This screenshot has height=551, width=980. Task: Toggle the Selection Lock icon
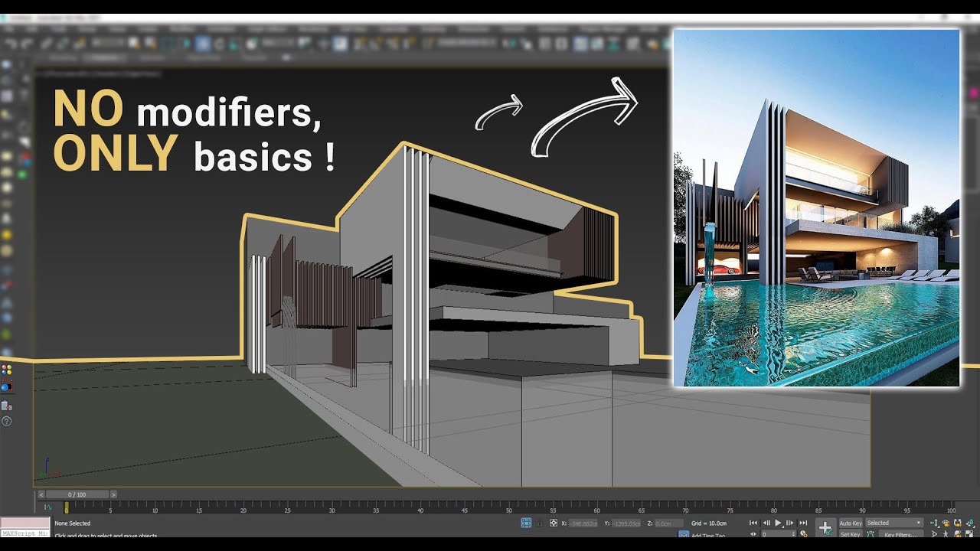[540, 523]
